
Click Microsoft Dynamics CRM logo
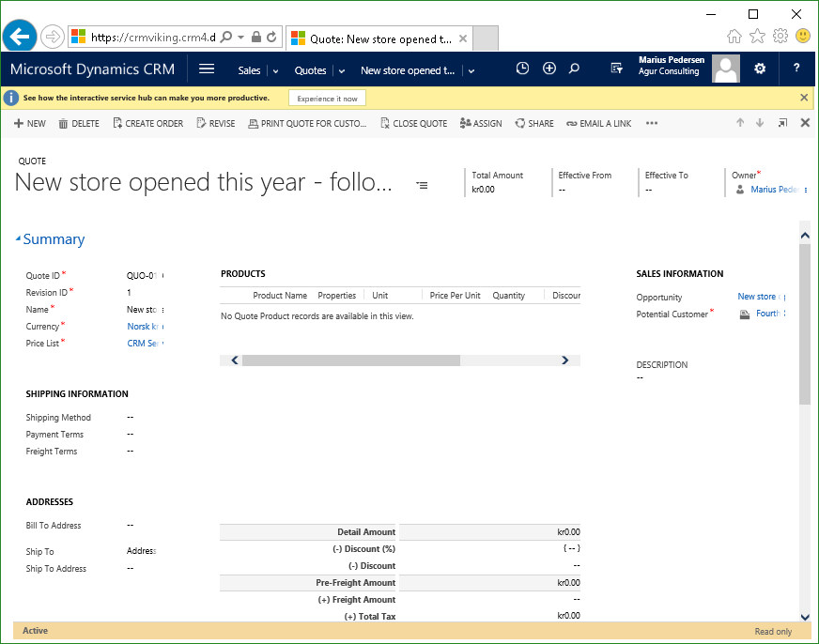point(92,69)
